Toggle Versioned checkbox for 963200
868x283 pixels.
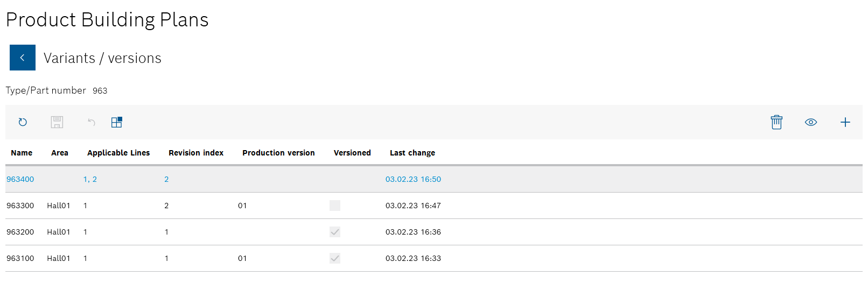click(x=335, y=232)
